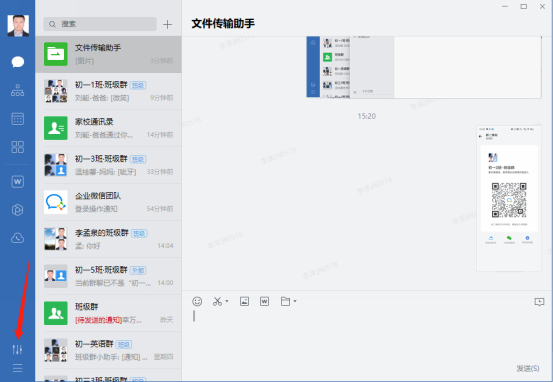553x382 pixels.
Task: Open the 班级群 conversation with pending notice
Action: [x=108, y=313]
